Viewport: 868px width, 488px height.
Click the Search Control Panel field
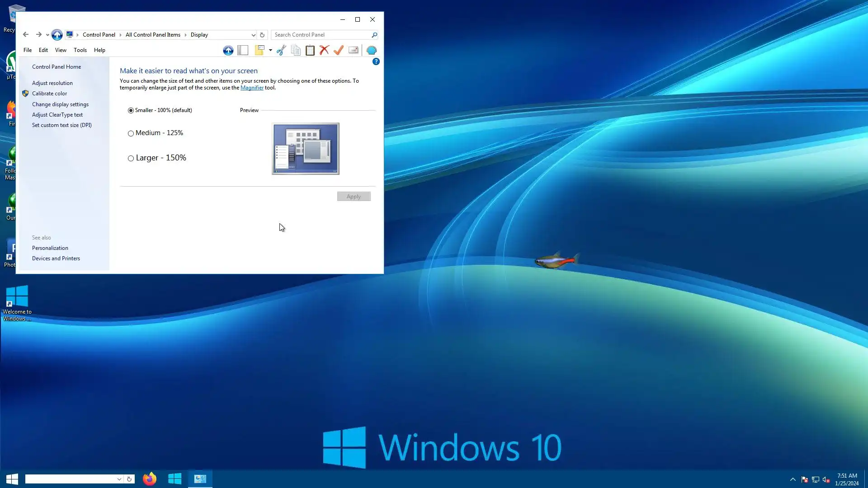321,35
